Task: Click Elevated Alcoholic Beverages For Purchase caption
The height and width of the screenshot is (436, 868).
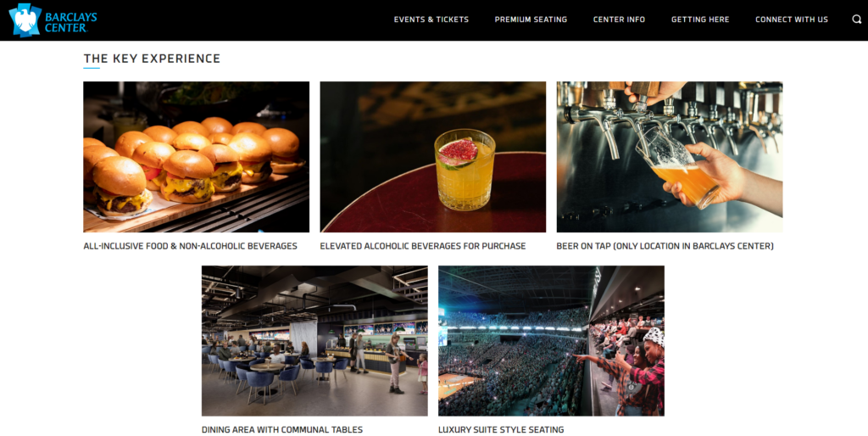Action: point(423,246)
